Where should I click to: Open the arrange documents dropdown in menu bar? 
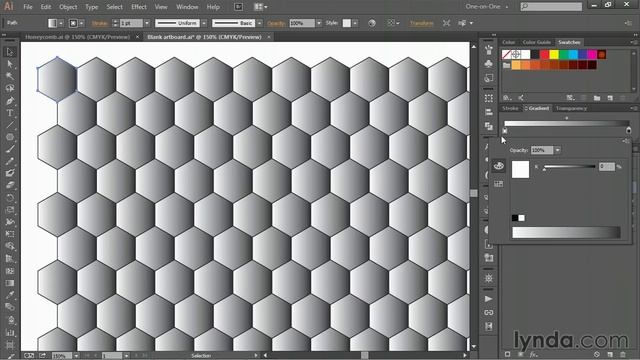coord(261,7)
